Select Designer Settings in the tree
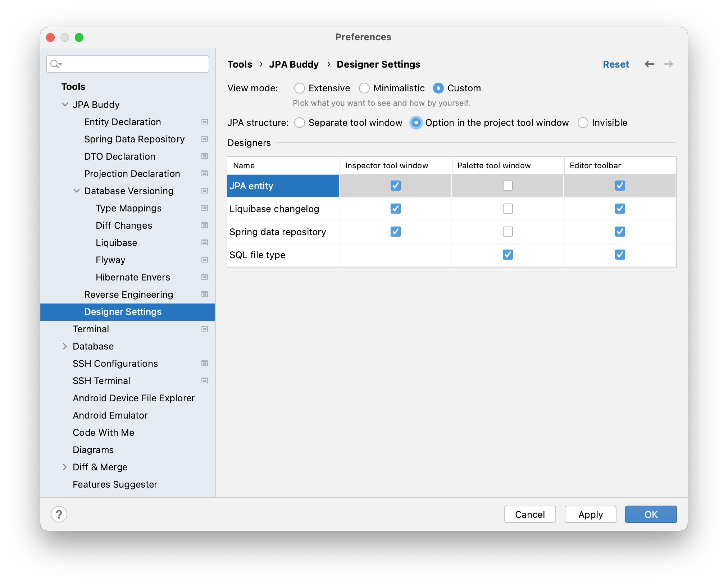This screenshot has width=728, height=584. 128,312
